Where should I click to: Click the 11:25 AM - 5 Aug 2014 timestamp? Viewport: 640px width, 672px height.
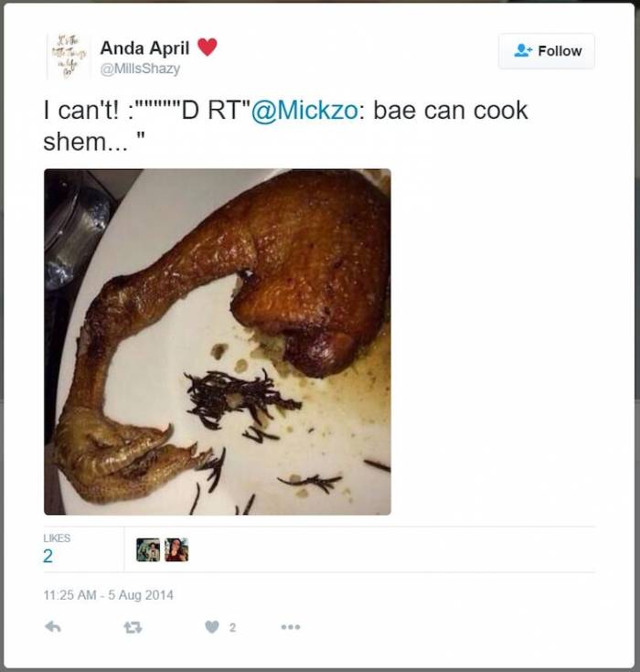[x=109, y=595]
